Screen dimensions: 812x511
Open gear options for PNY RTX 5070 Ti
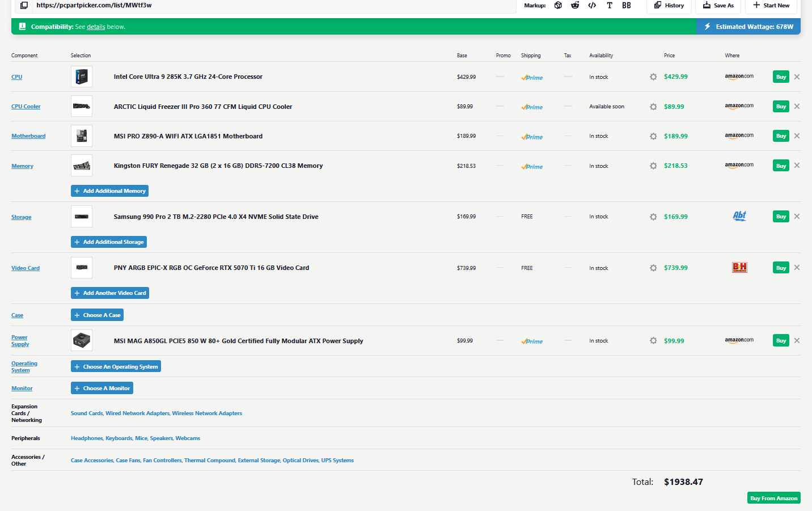(x=653, y=268)
